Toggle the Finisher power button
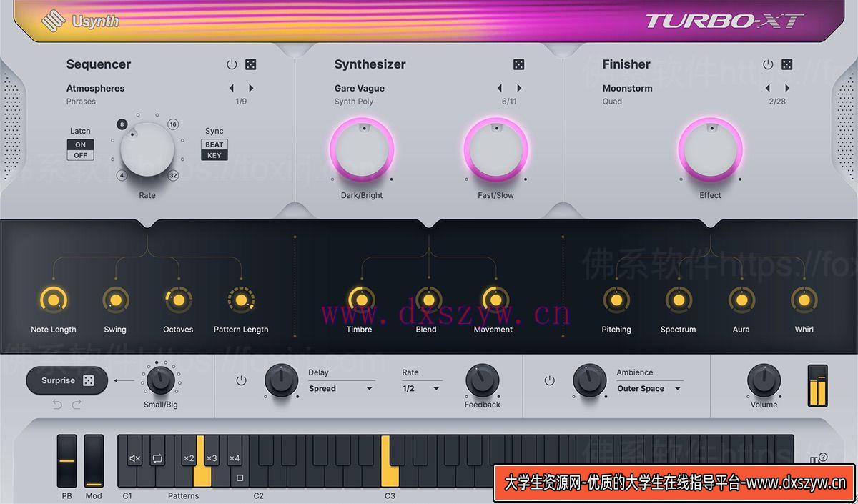 768,64
